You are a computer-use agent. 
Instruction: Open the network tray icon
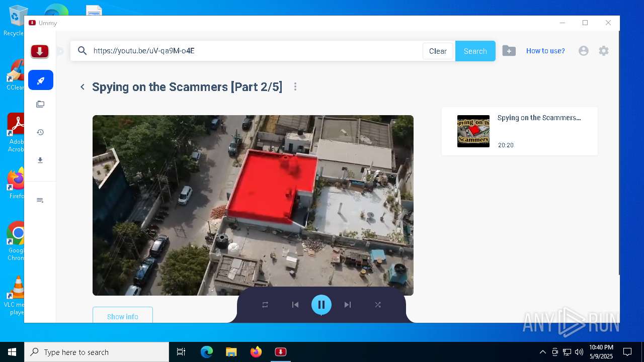tap(567, 352)
